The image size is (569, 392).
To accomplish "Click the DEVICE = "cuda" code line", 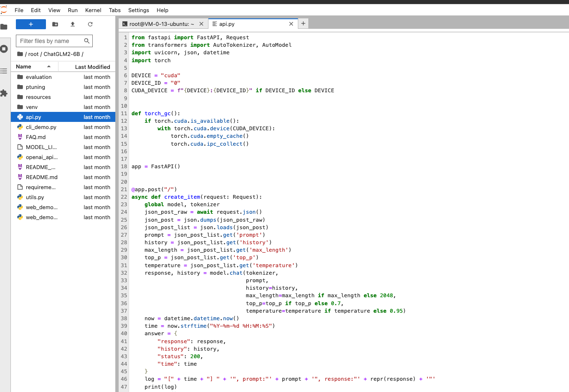I will click(156, 76).
